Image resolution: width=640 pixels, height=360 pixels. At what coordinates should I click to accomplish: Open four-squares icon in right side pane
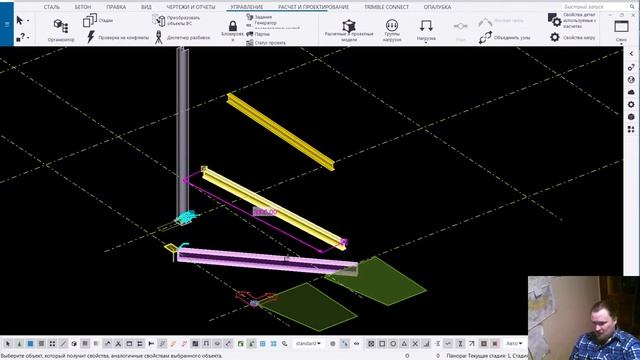click(x=631, y=129)
